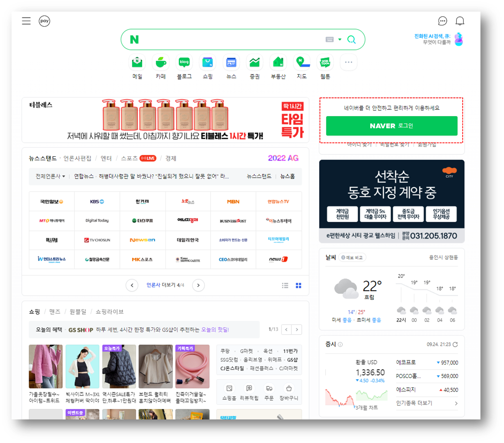Select the 언론사편집 tab
This screenshot has width=504, height=443.
tap(77, 158)
